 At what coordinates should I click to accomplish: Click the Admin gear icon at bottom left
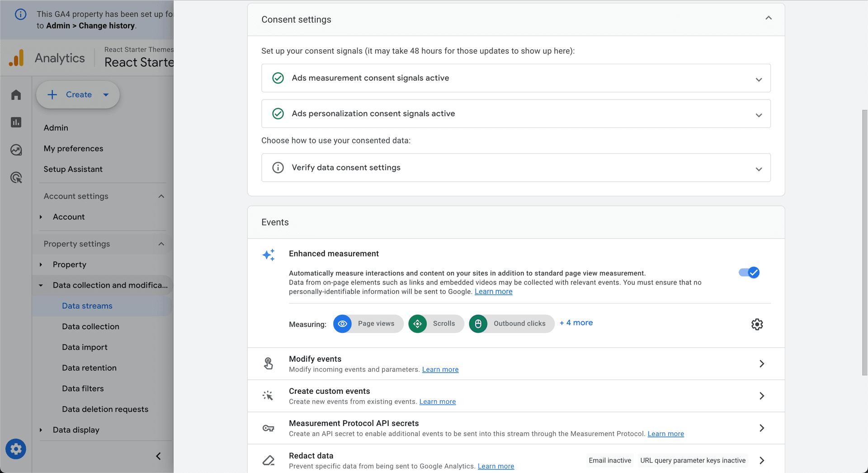tap(16, 449)
